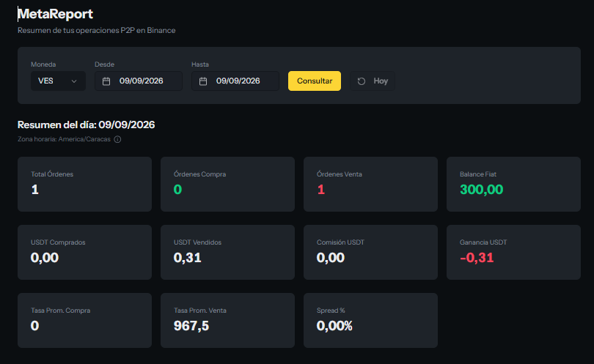The image size is (594, 364).
Task: Click the calendar icon in the Hasta field
Action: pos(203,81)
